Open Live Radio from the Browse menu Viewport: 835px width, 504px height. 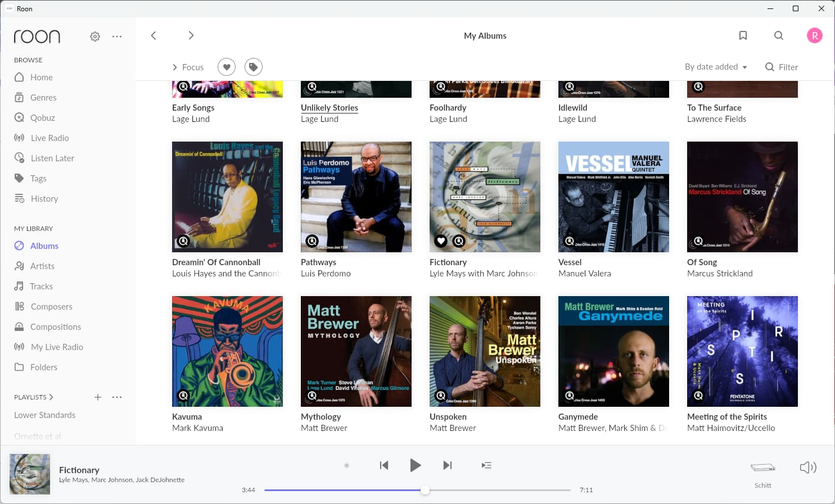(49, 138)
